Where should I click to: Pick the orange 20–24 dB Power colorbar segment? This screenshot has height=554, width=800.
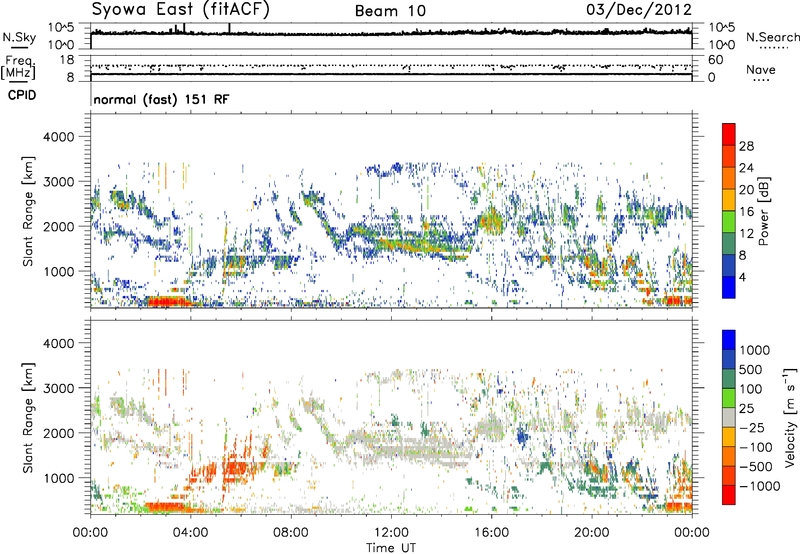[729, 179]
